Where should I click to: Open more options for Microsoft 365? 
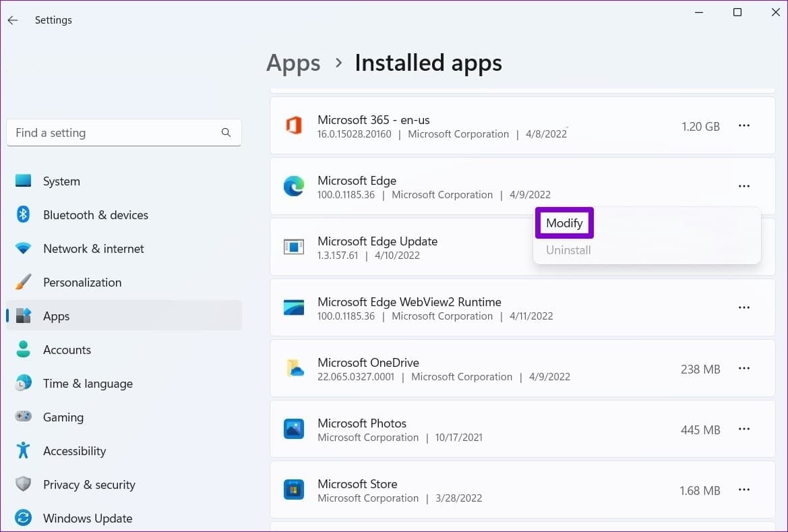[x=744, y=126]
